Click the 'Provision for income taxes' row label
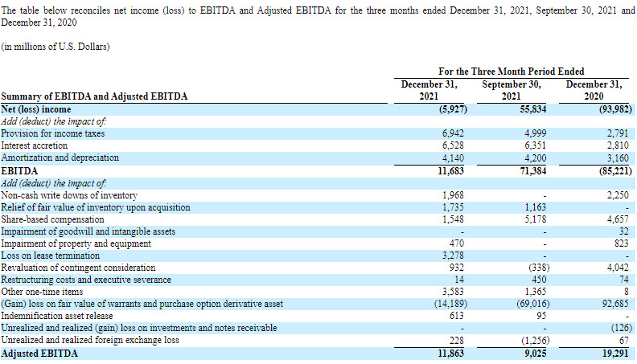The height and width of the screenshot is (364, 637). [x=53, y=133]
